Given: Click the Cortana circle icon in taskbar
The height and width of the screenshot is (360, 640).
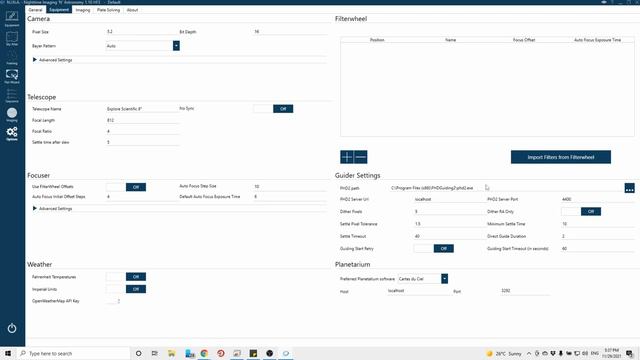Looking at the screenshot, I should point(138,353).
